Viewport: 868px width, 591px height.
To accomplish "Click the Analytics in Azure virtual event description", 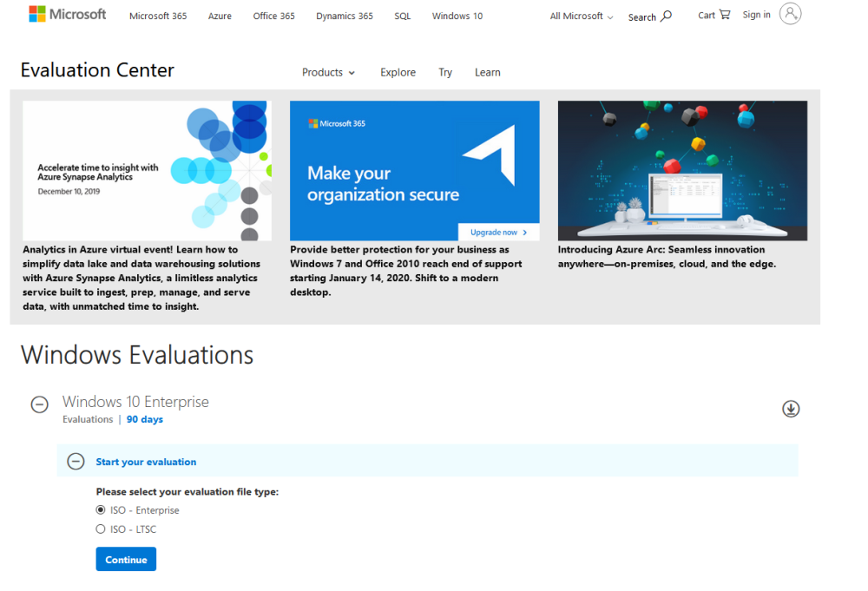I will (141, 278).
